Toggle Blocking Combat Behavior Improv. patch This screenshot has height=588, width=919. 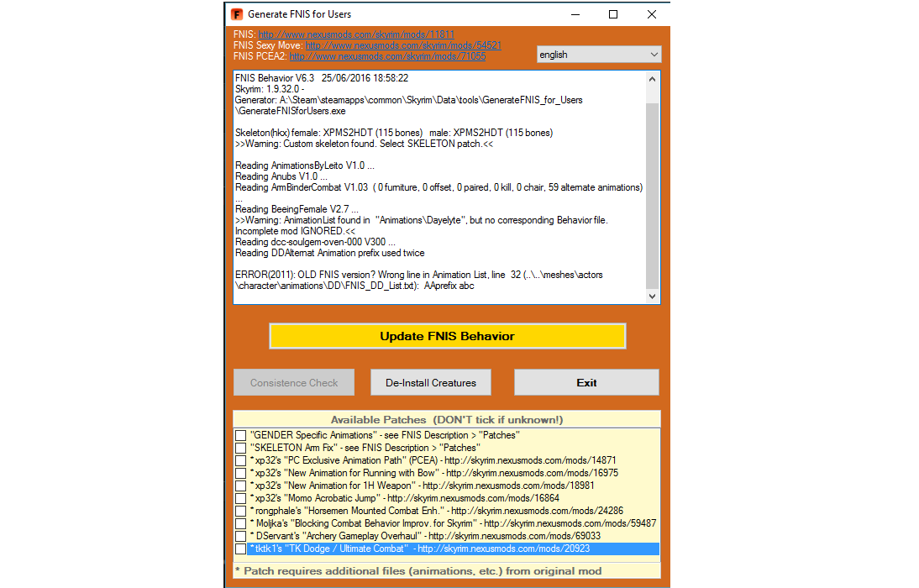tap(241, 523)
